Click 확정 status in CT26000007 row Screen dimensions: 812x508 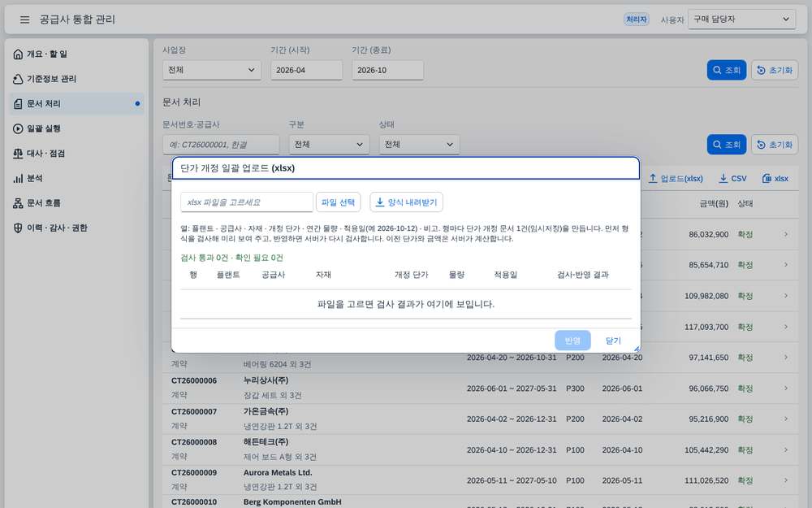[x=745, y=419]
